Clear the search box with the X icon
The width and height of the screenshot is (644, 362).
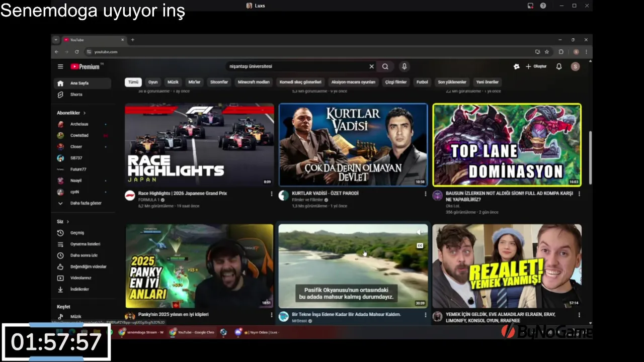click(371, 66)
